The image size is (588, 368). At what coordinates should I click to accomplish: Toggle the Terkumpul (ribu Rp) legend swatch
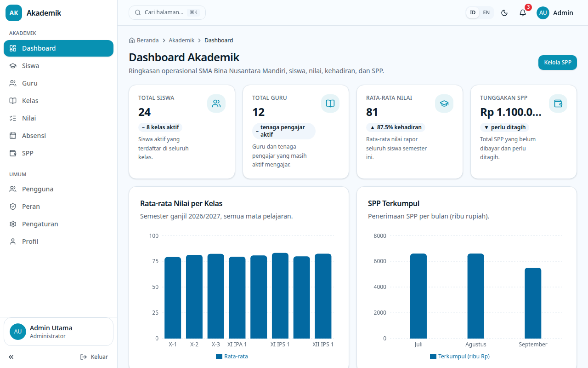click(433, 356)
